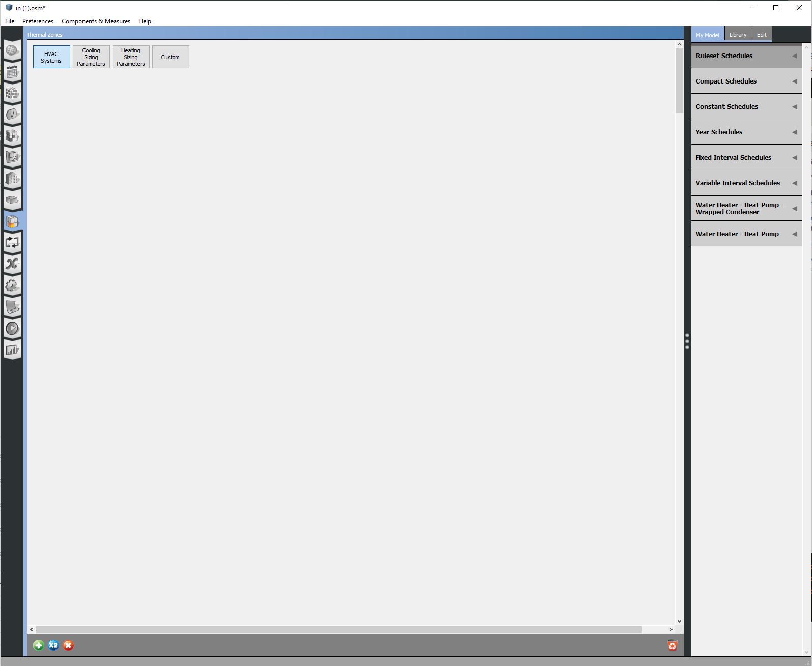Click the vertical scrollbar thumb in main view

point(679,80)
